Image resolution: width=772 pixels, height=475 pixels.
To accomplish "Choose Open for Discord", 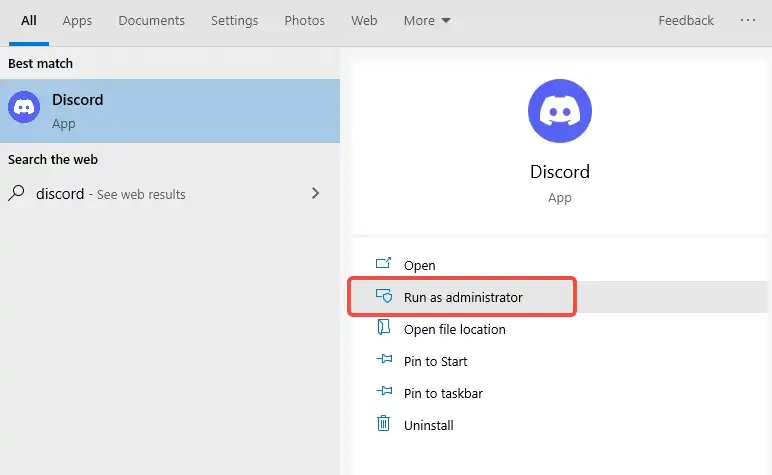I will pos(560,265).
